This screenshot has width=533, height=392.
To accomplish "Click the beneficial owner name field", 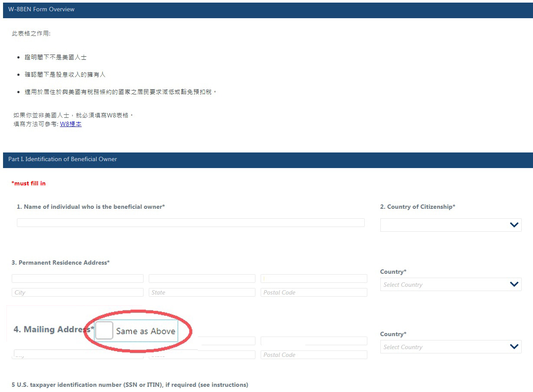I will [x=190, y=223].
